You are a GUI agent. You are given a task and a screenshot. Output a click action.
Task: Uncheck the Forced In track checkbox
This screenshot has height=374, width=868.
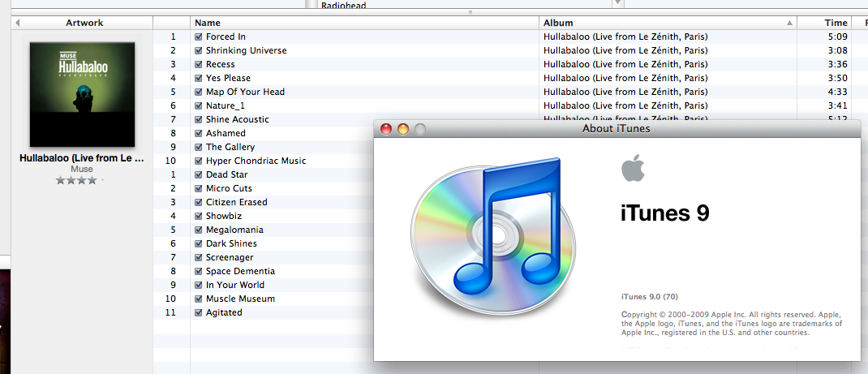tap(199, 37)
